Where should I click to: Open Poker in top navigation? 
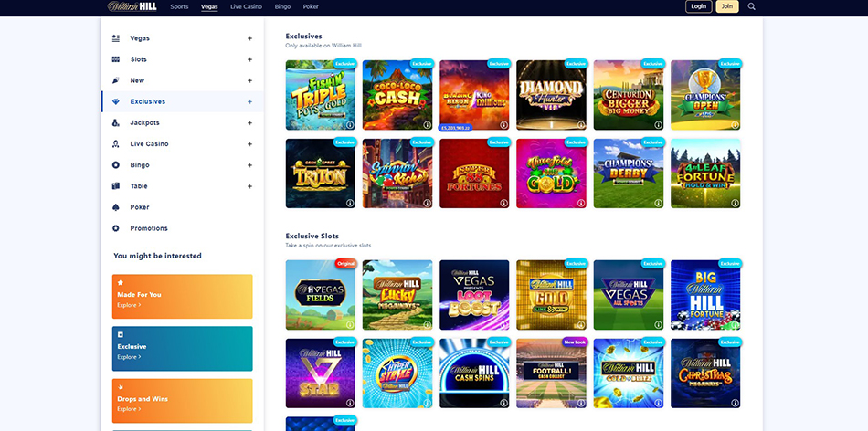(x=311, y=6)
